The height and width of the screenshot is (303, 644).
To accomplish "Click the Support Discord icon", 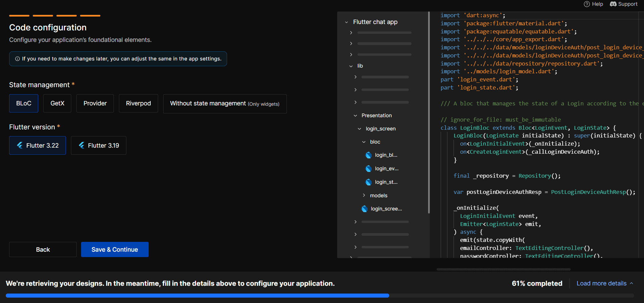I will point(613,4).
